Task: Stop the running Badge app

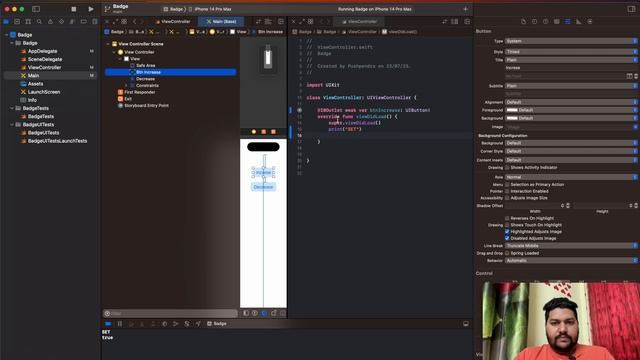Action: pyautogui.click(x=73, y=9)
